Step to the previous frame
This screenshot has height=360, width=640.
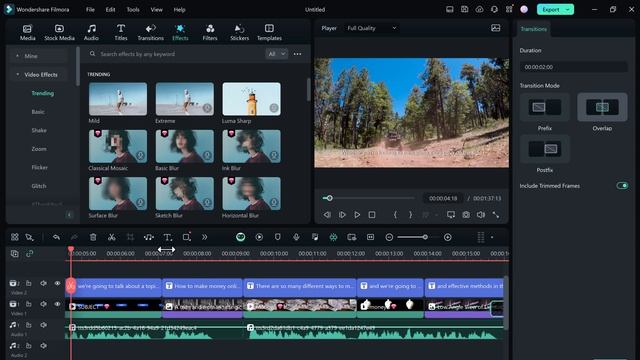point(327,215)
